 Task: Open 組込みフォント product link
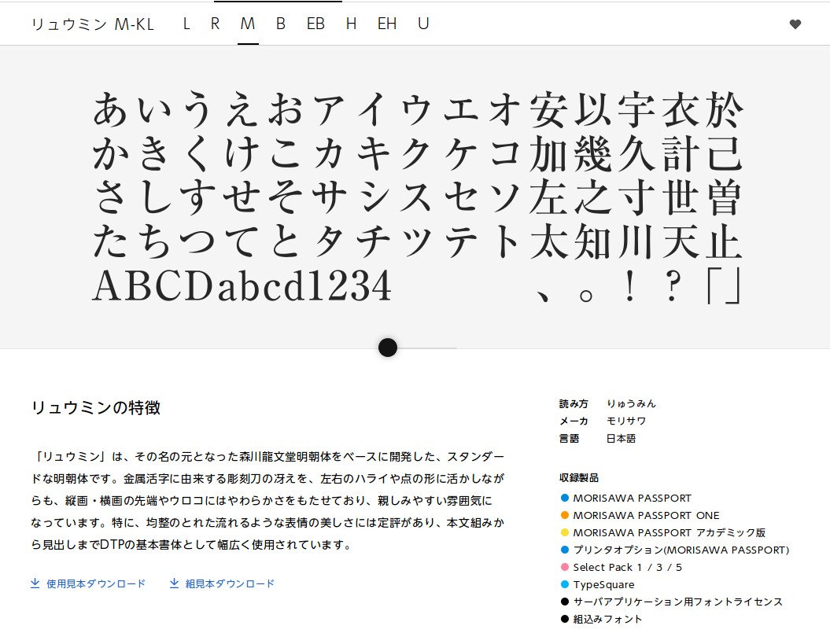(x=607, y=619)
